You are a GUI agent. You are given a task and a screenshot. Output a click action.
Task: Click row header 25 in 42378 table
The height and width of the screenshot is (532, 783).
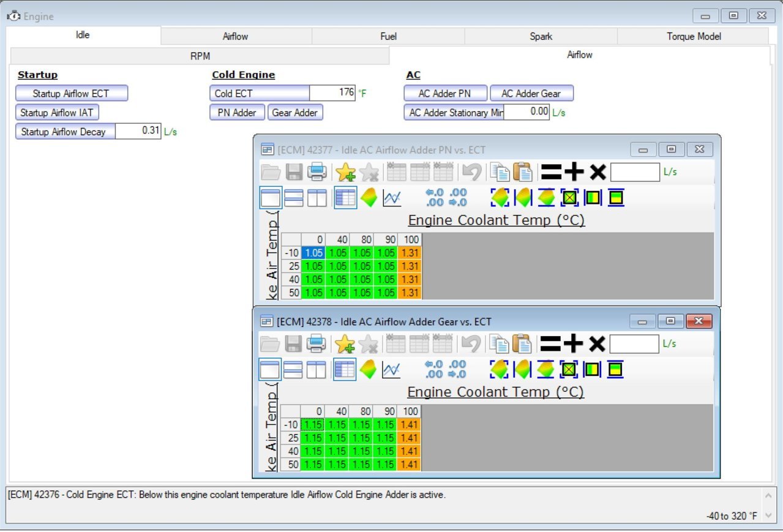point(291,438)
